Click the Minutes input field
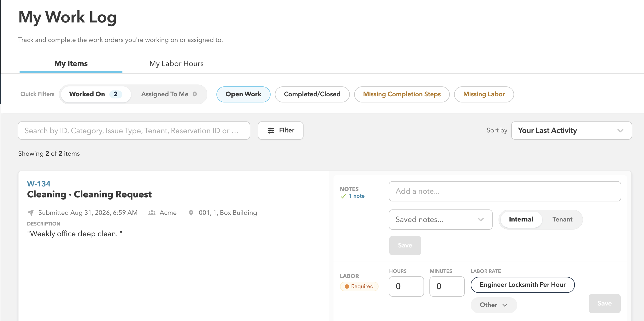644x321 pixels. tap(447, 286)
